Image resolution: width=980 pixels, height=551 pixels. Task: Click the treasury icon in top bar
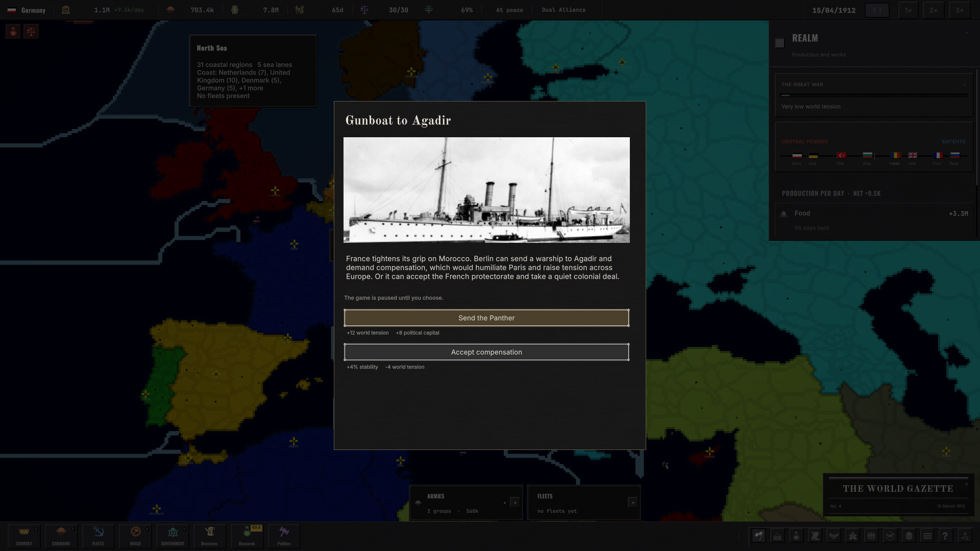[x=66, y=10]
